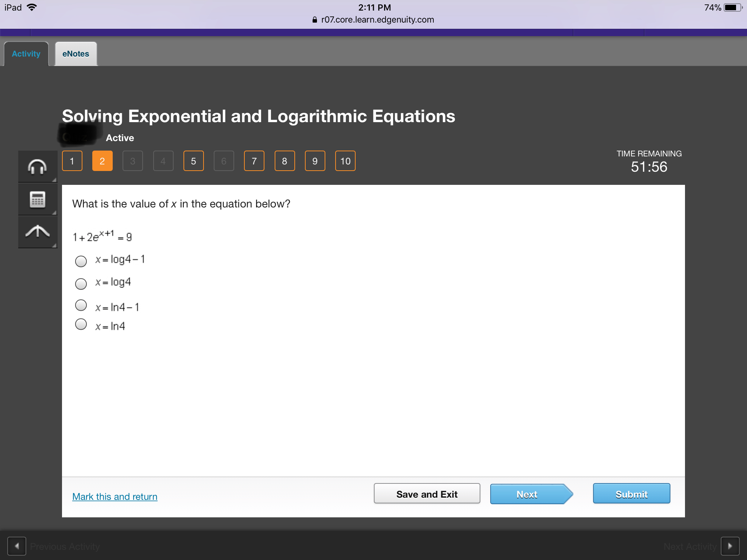Tap the lock icon in address bar
The image size is (747, 560).
(314, 20)
